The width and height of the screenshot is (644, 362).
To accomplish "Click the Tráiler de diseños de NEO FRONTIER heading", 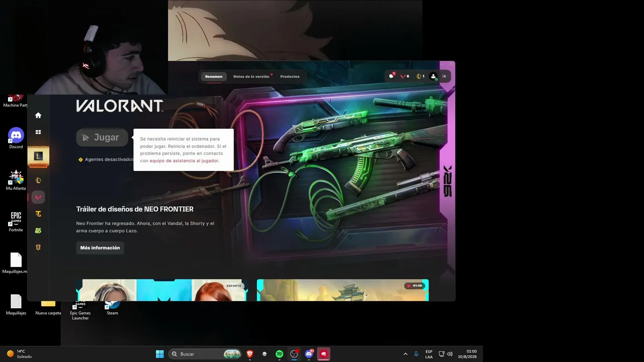I will [x=135, y=209].
